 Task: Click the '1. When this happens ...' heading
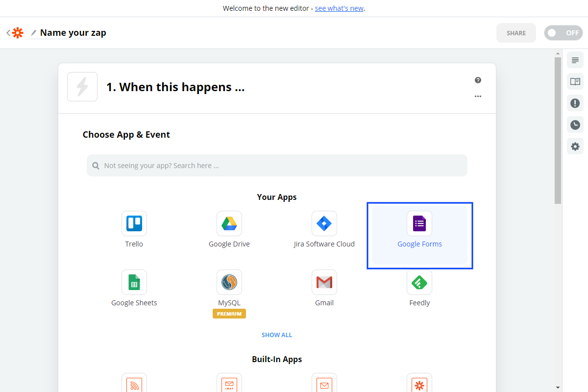[175, 87]
